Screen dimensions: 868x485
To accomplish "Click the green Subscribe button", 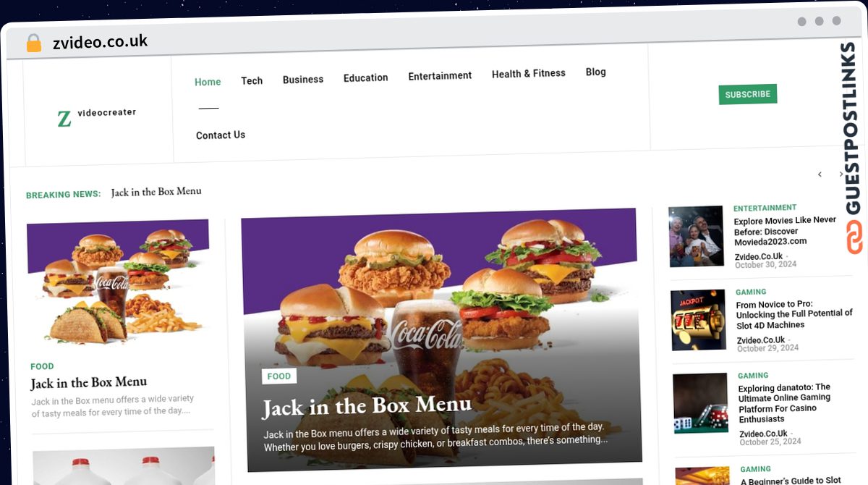I will pyautogui.click(x=747, y=94).
